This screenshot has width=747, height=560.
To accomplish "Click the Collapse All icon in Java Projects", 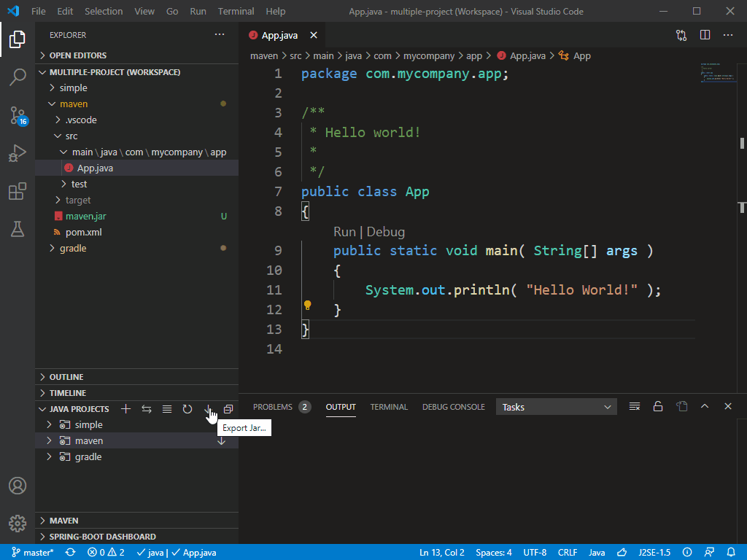I will point(228,409).
